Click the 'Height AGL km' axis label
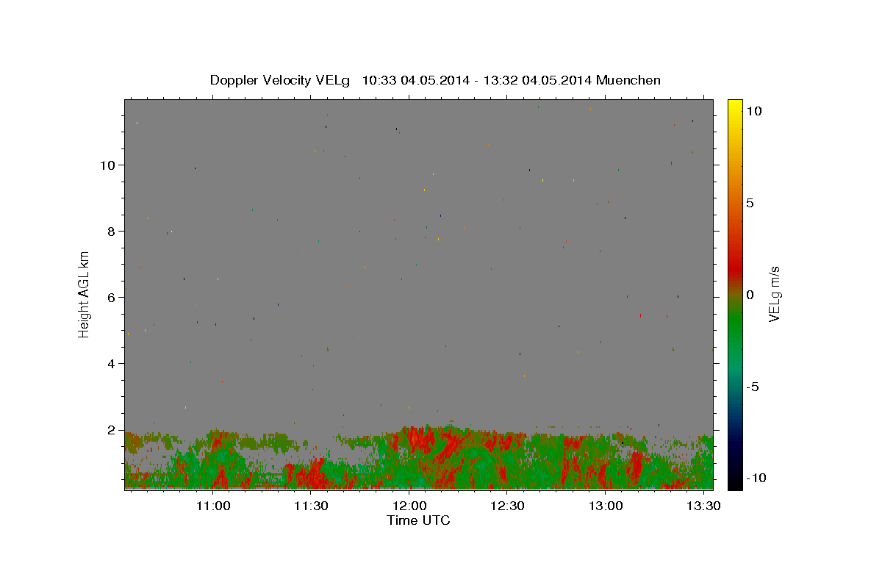The width and height of the screenshot is (882, 588). pyautogui.click(x=85, y=293)
